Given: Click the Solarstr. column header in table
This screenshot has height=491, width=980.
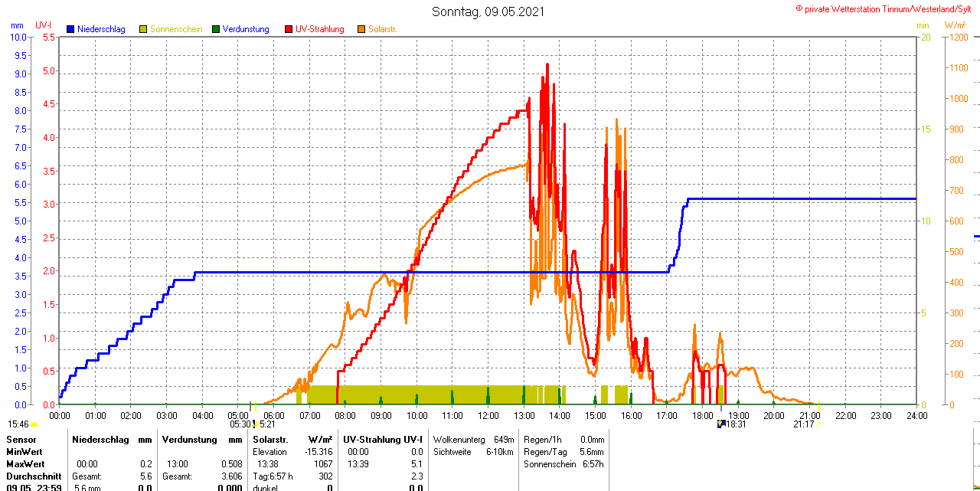Looking at the screenshot, I should coord(269,440).
